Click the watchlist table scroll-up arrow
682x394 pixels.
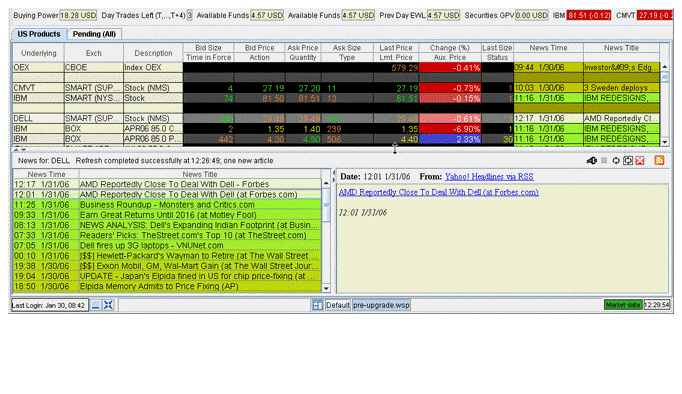(665, 67)
